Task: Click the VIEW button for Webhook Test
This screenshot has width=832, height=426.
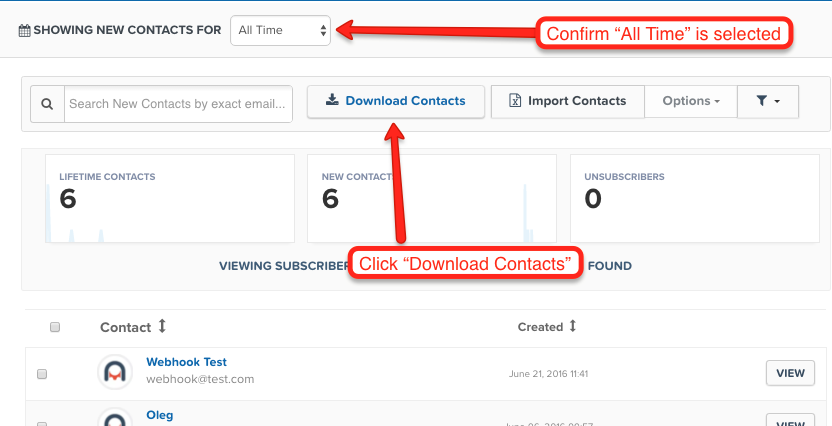Action: point(790,373)
